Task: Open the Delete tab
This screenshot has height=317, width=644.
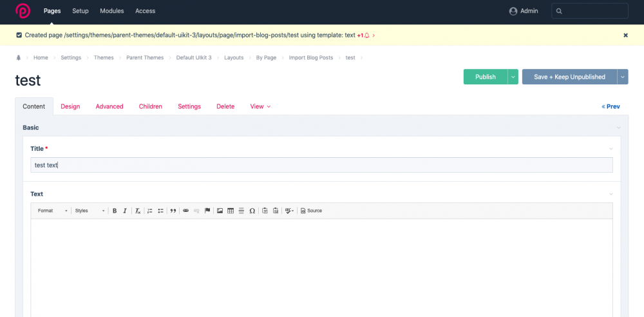Action: [x=225, y=106]
